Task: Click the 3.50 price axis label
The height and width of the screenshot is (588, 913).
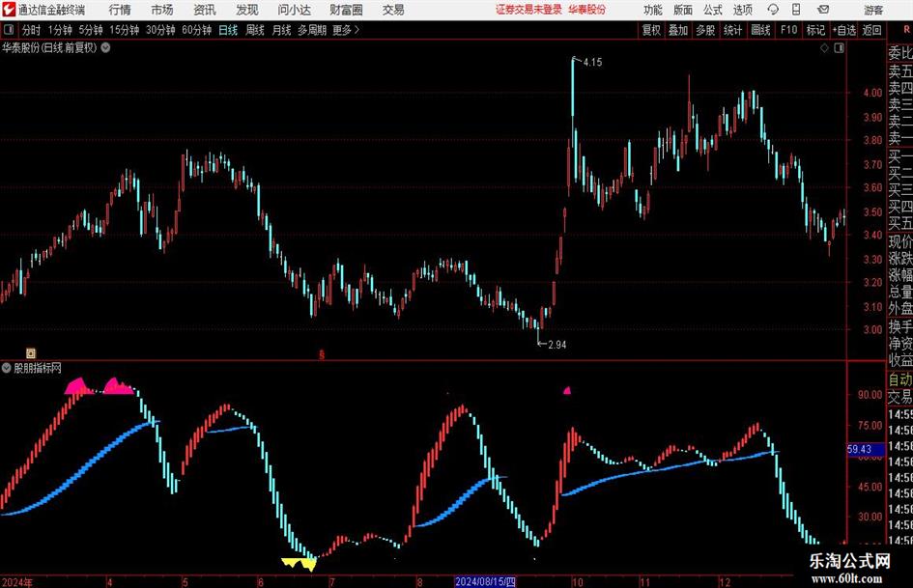Action: coord(872,211)
